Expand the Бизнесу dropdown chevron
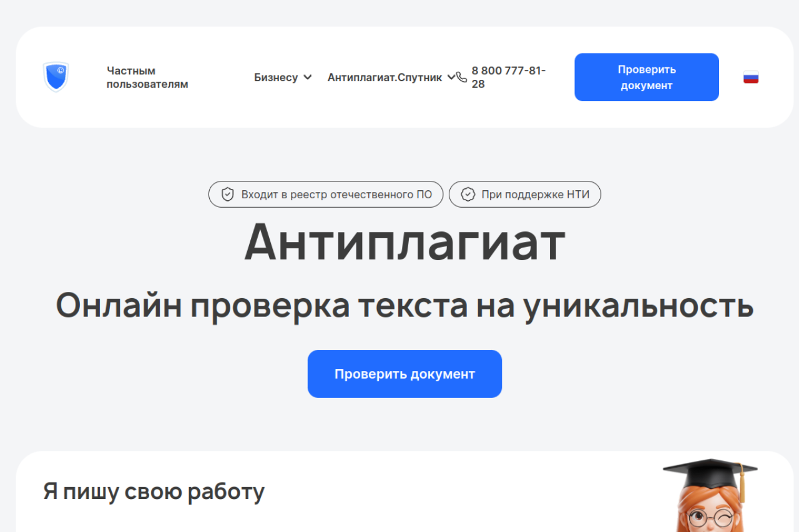Image resolution: width=799 pixels, height=532 pixels. (x=308, y=77)
